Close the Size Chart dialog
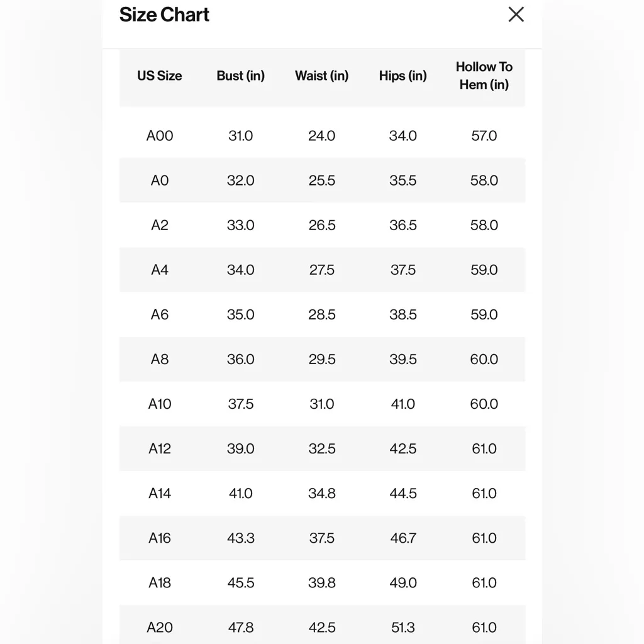This screenshot has height=644, width=644. coord(516,14)
